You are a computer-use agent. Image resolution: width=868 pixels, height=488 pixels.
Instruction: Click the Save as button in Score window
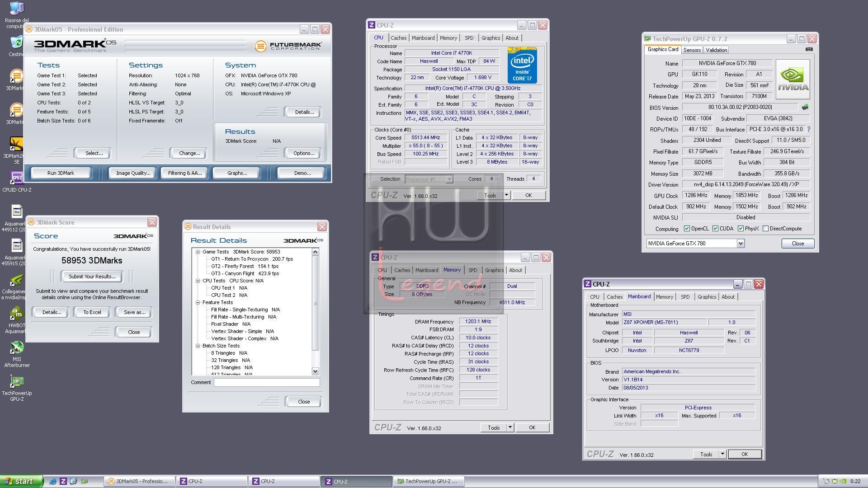coord(134,312)
